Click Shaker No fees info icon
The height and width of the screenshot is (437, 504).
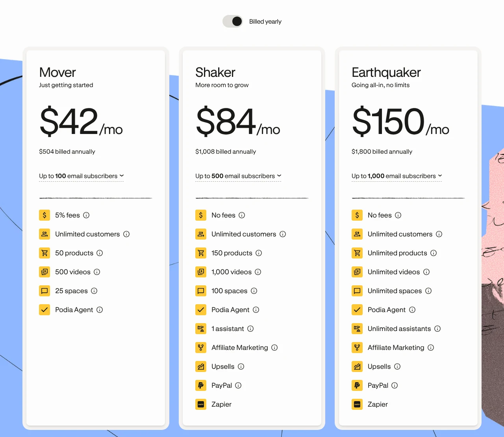pyautogui.click(x=242, y=215)
